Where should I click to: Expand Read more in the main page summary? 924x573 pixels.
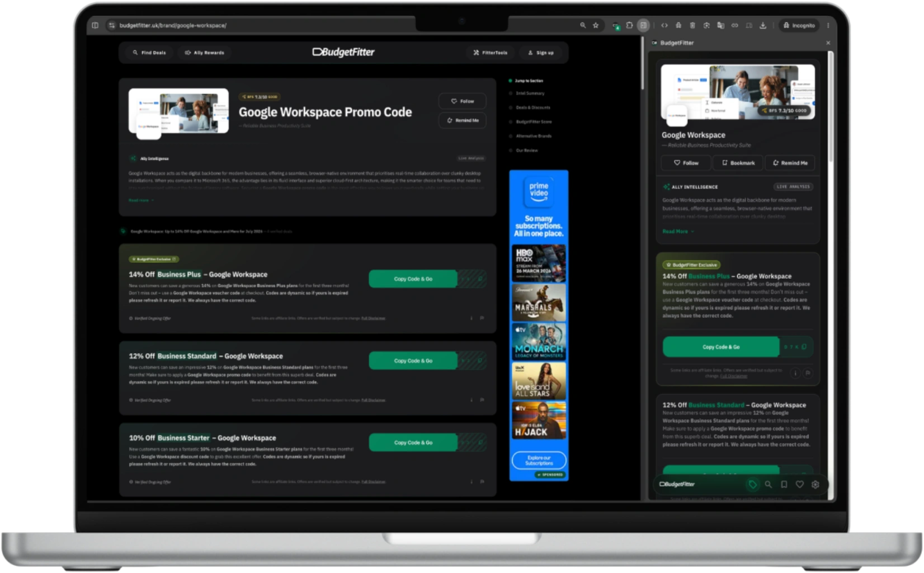coord(141,200)
